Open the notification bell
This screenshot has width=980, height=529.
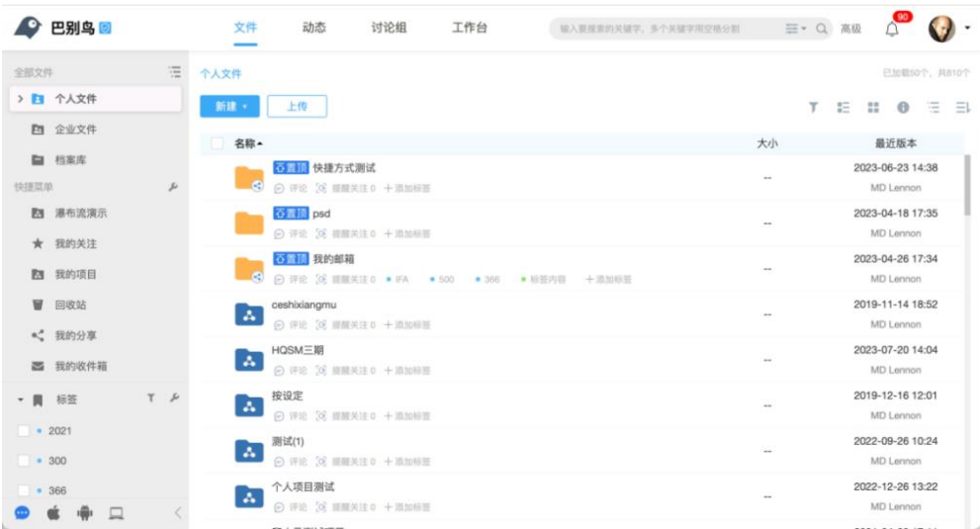pyautogui.click(x=892, y=30)
